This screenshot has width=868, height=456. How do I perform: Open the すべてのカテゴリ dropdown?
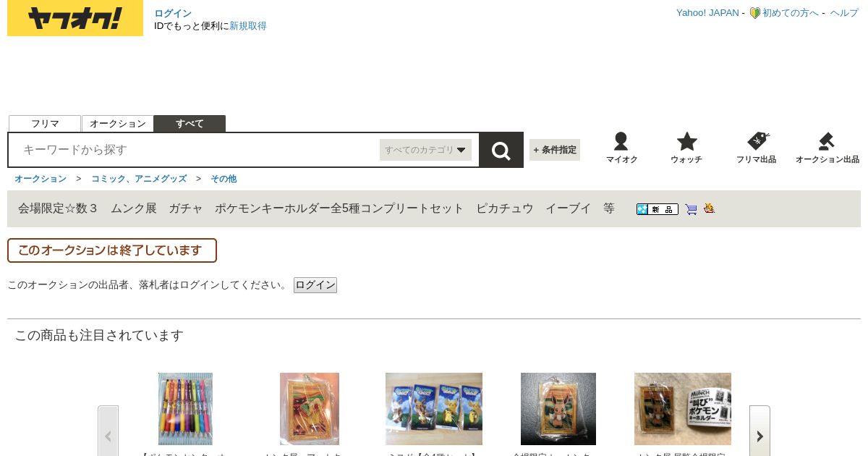[425, 150]
